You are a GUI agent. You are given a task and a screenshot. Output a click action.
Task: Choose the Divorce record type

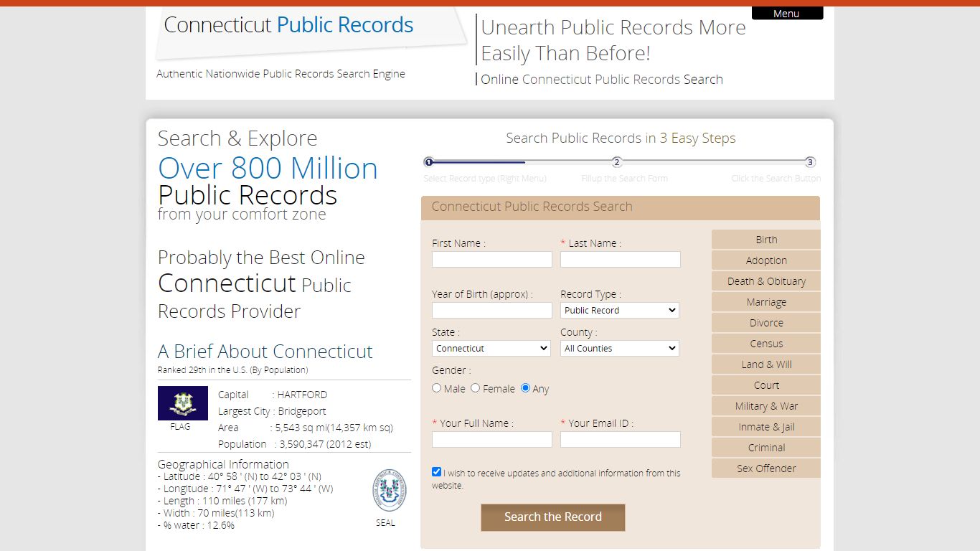pos(766,323)
